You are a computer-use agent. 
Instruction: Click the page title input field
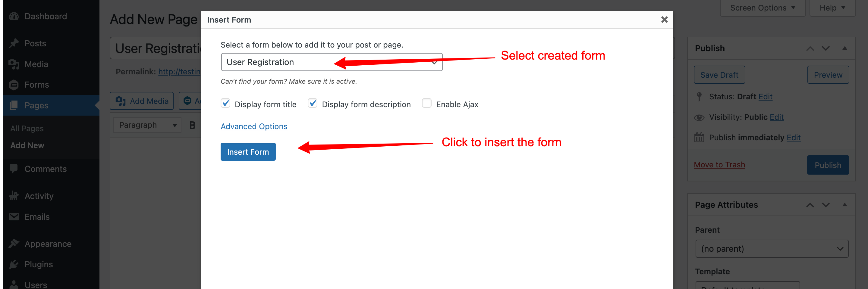pyautogui.click(x=155, y=48)
